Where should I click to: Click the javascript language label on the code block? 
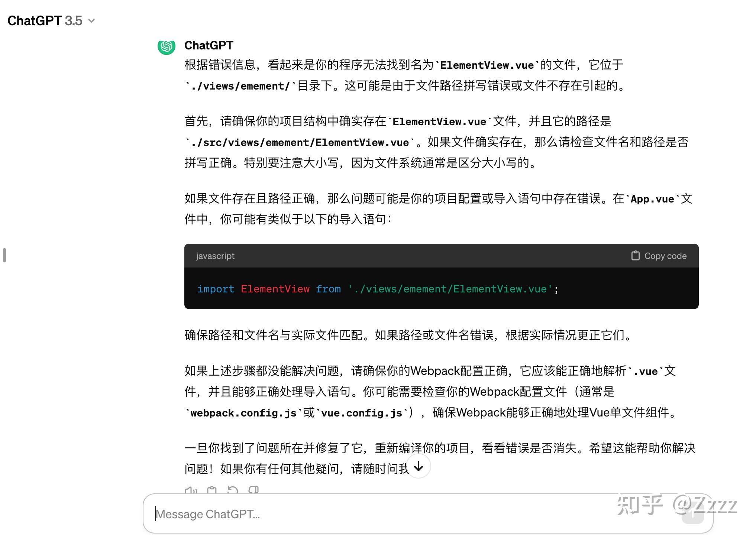pyautogui.click(x=215, y=256)
